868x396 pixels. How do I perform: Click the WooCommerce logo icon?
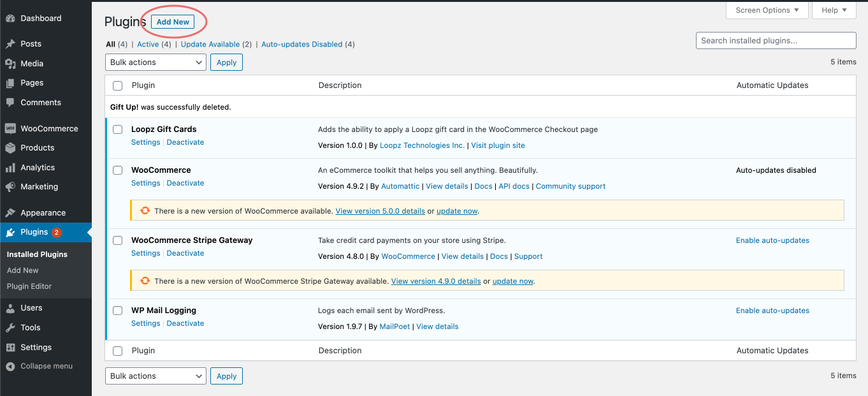click(10, 128)
